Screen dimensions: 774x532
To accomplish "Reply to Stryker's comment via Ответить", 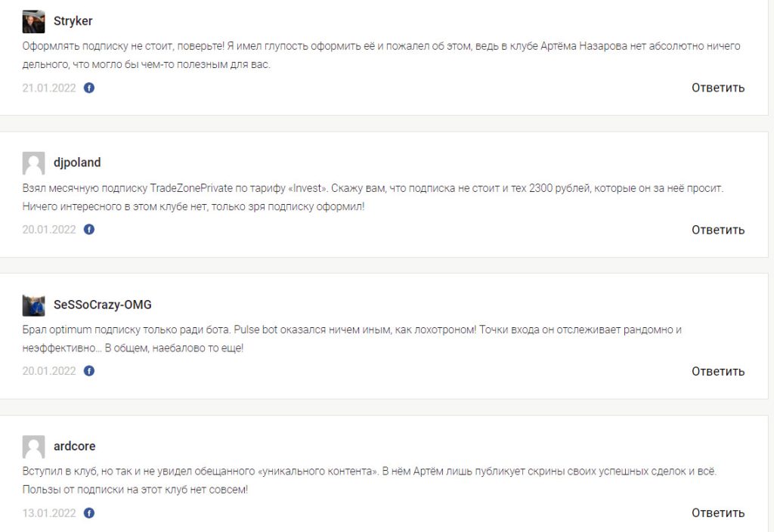I will click(x=718, y=88).
